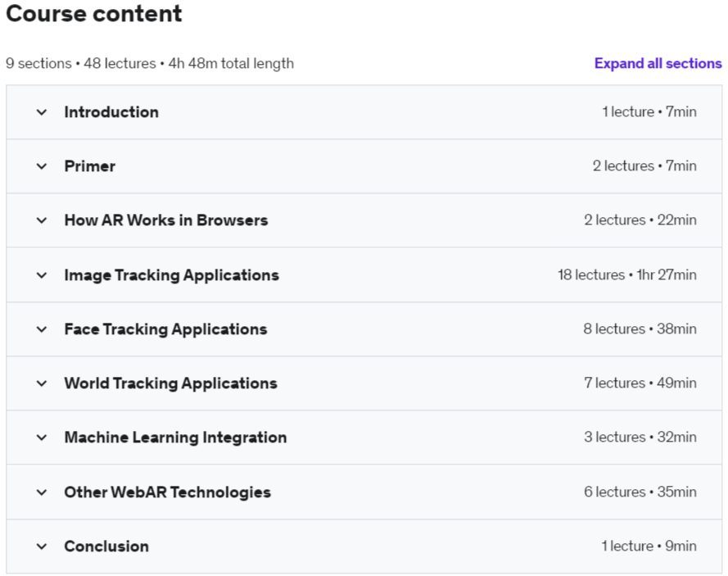Image resolution: width=728 pixels, height=576 pixels.
Task: Select the Other WebAR Technologies title
Action: point(168,492)
